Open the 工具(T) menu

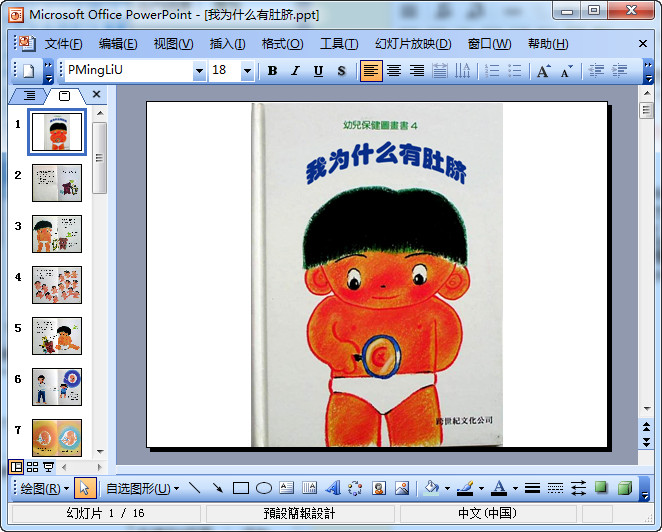(339, 43)
